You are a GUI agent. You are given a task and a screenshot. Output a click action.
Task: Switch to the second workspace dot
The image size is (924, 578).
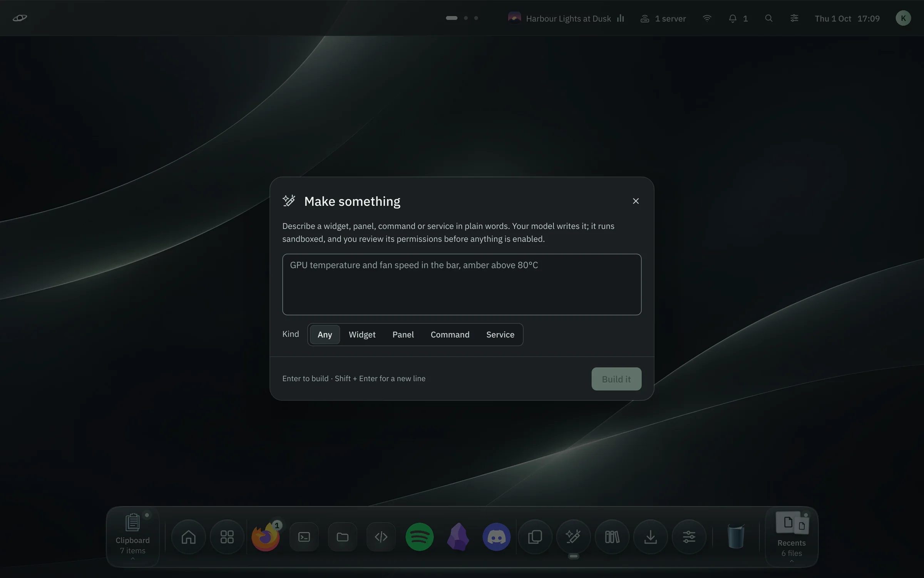(466, 18)
